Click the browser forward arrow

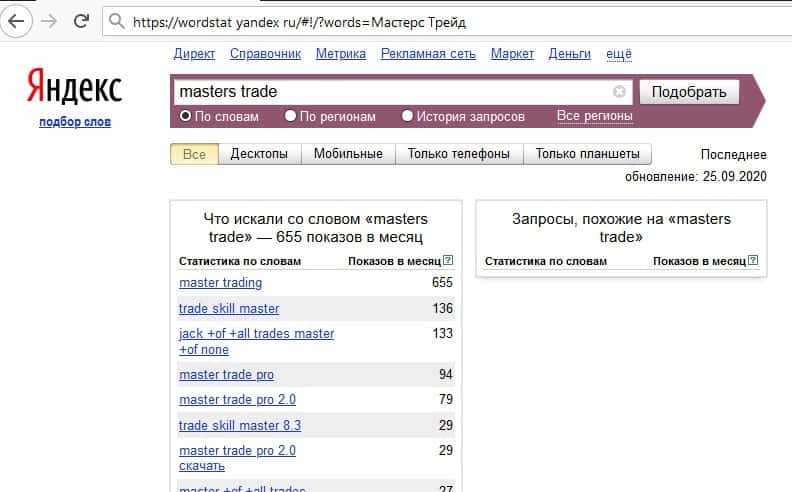[48, 21]
